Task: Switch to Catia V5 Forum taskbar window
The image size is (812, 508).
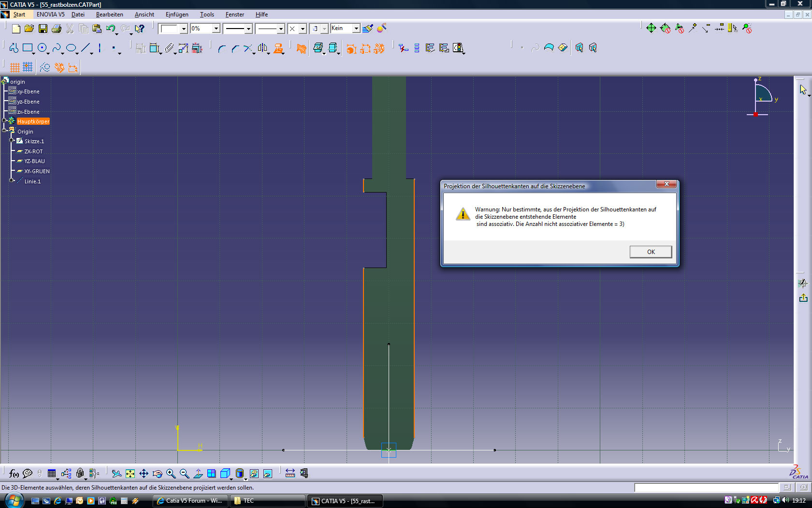Action: (x=190, y=501)
